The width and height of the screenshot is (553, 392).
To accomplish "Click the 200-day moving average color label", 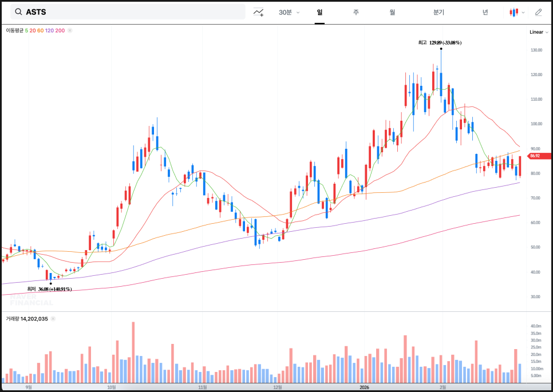I will point(60,30).
